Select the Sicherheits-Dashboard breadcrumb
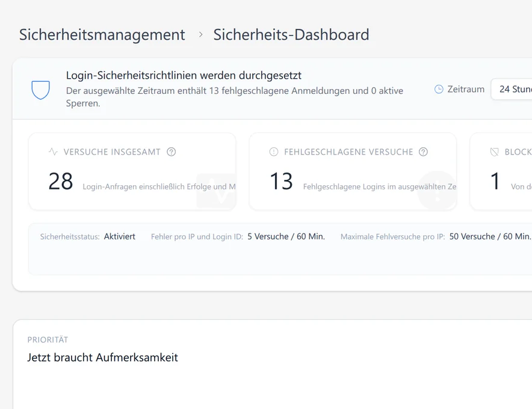Viewport: 532px width, 409px height. click(291, 35)
